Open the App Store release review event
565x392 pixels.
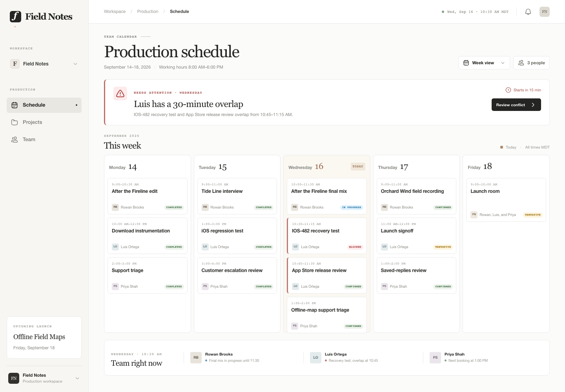click(x=327, y=275)
